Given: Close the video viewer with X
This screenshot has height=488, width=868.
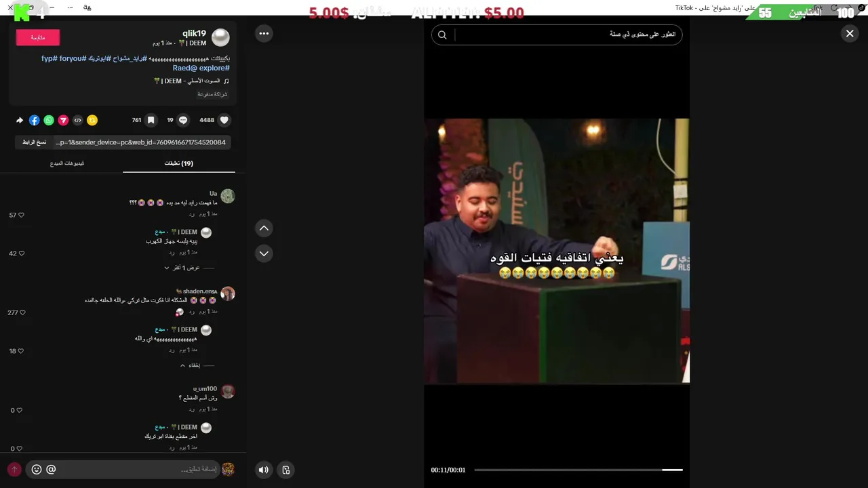Looking at the screenshot, I should coord(850,33).
